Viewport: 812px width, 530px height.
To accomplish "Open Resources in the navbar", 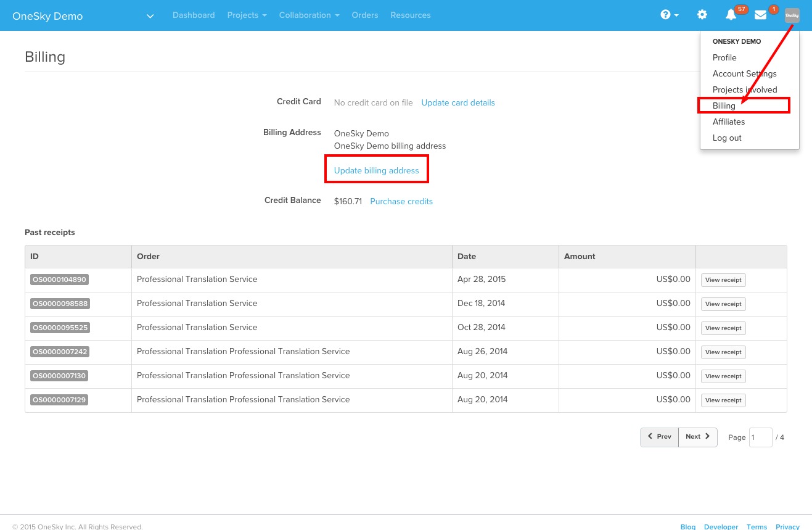I will [411, 15].
